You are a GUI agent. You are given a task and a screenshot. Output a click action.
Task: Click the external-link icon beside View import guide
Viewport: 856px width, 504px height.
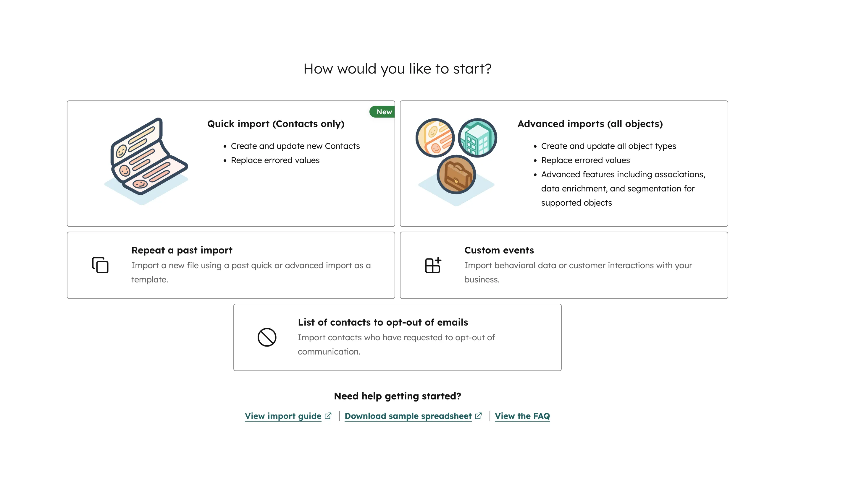click(x=328, y=415)
